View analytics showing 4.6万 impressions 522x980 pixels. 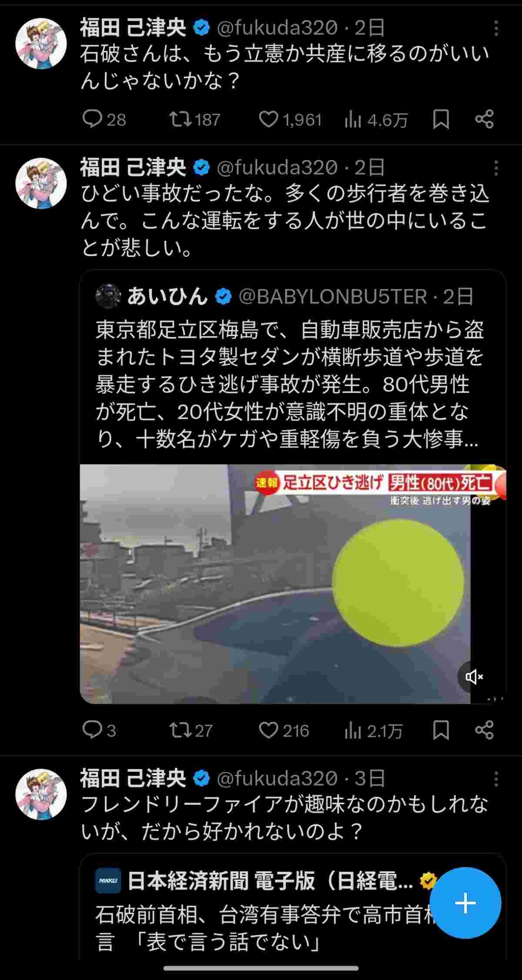pos(376,119)
